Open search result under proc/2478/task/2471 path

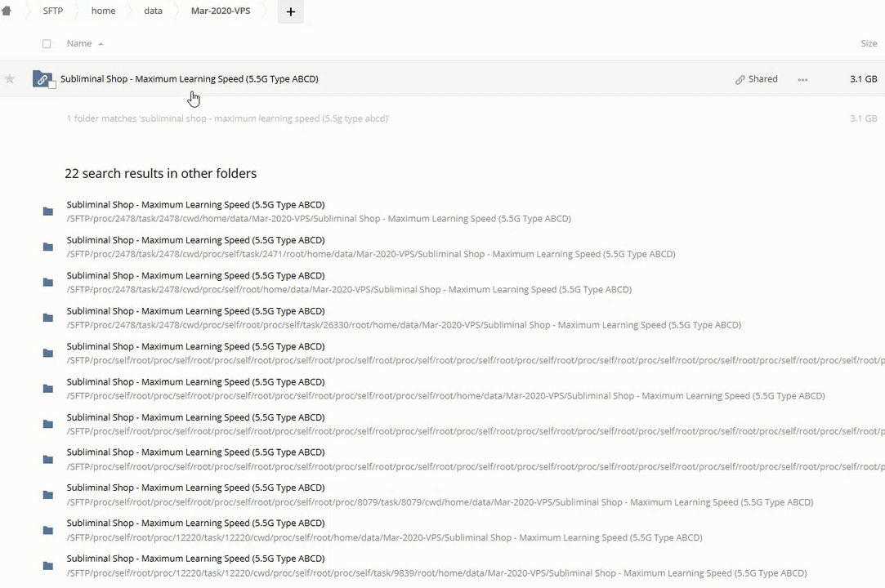click(x=195, y=240)
